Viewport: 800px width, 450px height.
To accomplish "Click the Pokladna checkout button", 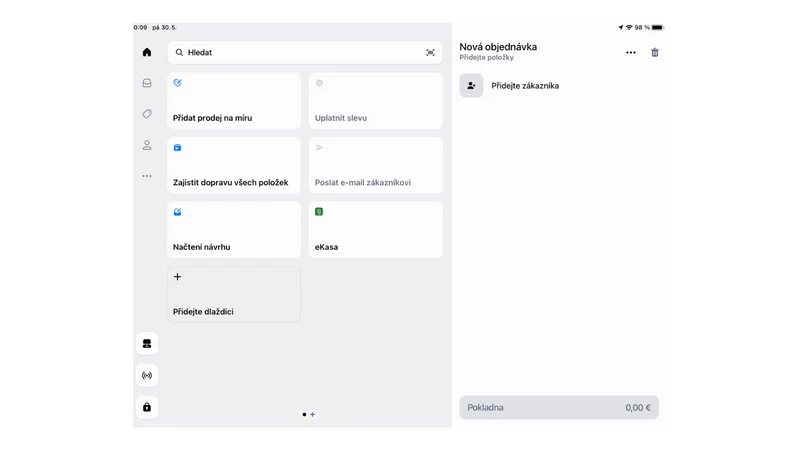I will pyautogui.click(x=559, y=408).
